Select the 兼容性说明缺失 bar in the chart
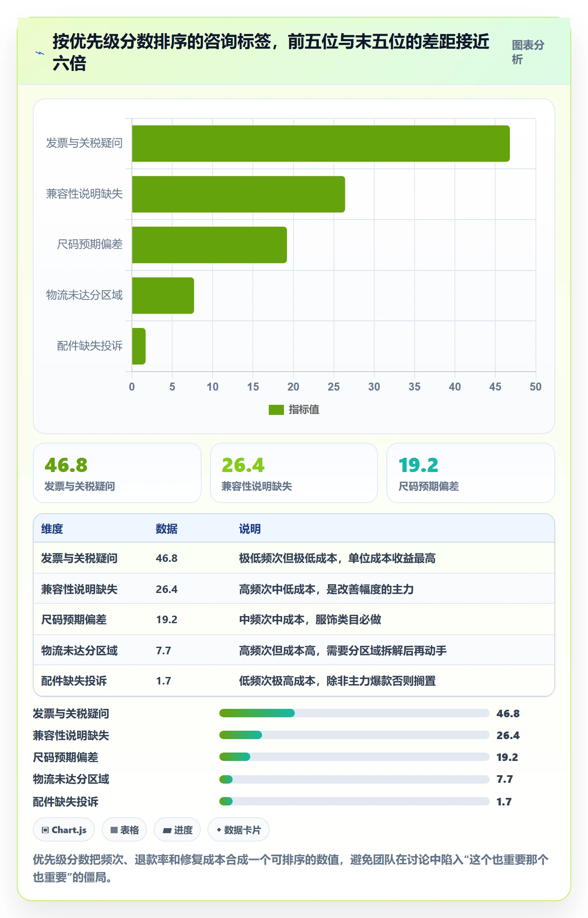 (239, 194)
